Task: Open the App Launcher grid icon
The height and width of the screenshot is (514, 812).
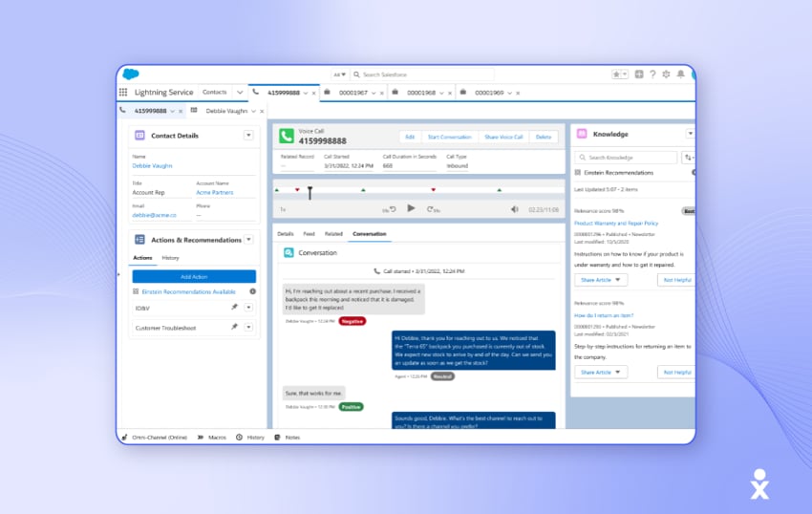Action: point(122,93)
